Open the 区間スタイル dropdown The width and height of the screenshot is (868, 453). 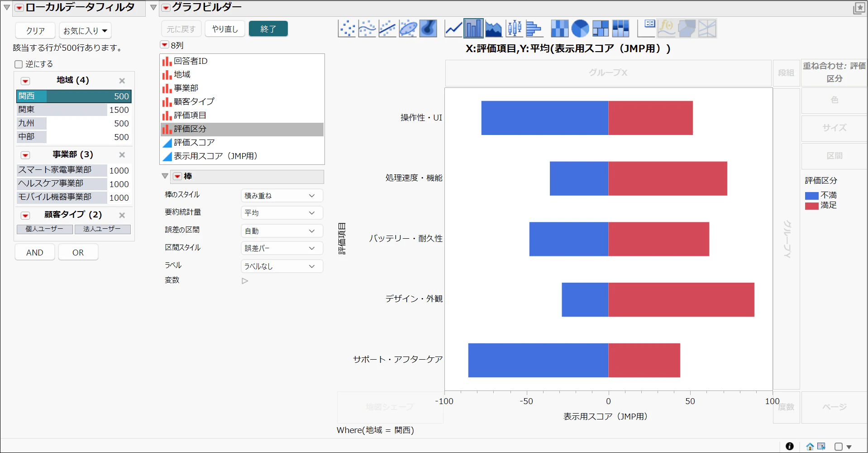click(281, 248)
